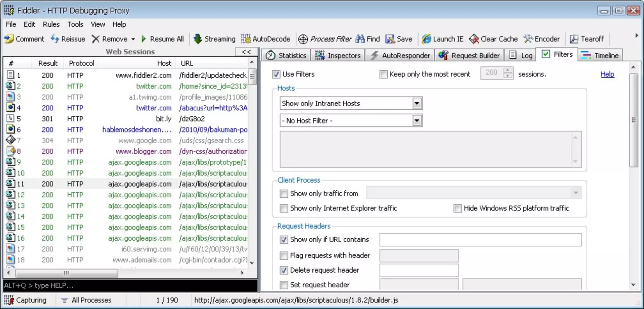Click Clear Cache icon
Screen dimensions: 644x309
tap(474, 39)
